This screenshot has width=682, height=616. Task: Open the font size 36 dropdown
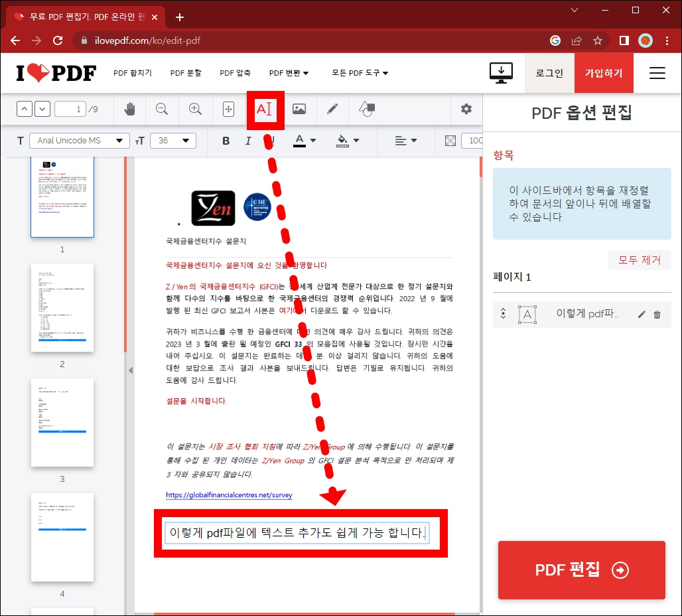173,141
